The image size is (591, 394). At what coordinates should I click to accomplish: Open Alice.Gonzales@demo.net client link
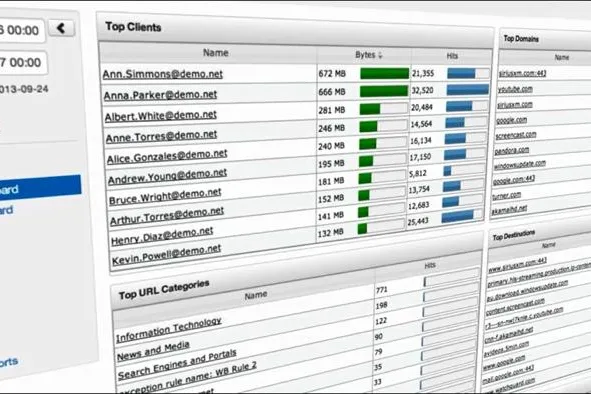[167, 156]
